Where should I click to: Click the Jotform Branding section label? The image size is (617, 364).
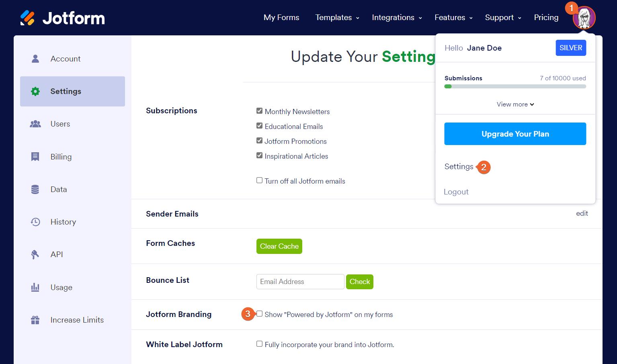click(179, 314)
